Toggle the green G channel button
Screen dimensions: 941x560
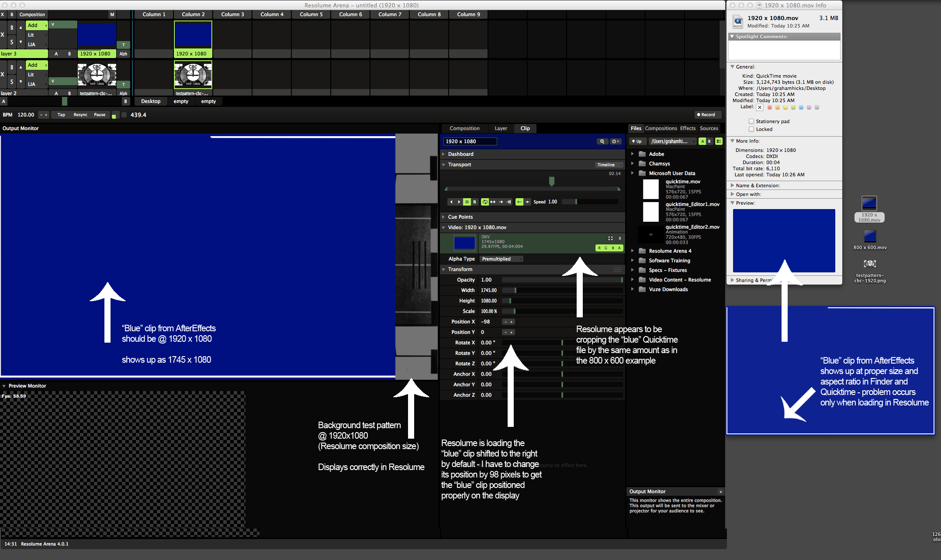pos(606,248)
